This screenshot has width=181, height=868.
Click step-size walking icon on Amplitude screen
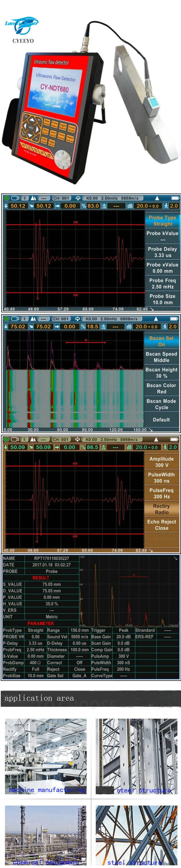[x=165, y=447]
